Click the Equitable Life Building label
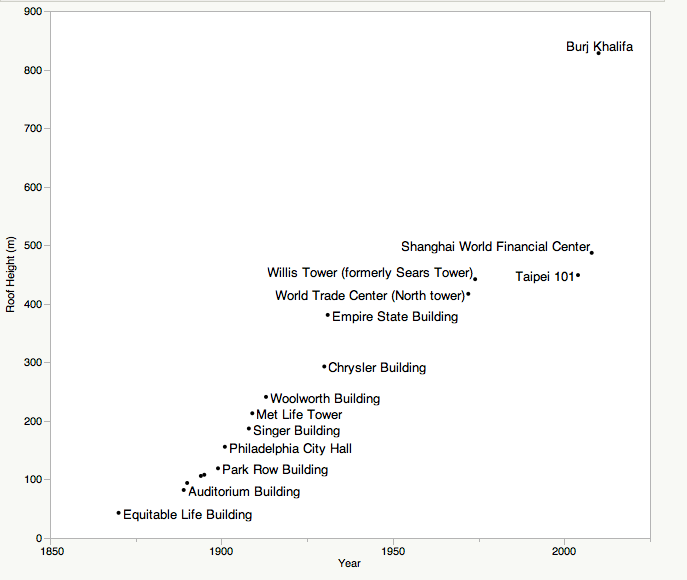This screenshot has height=580, width=687. click(188, 515)
